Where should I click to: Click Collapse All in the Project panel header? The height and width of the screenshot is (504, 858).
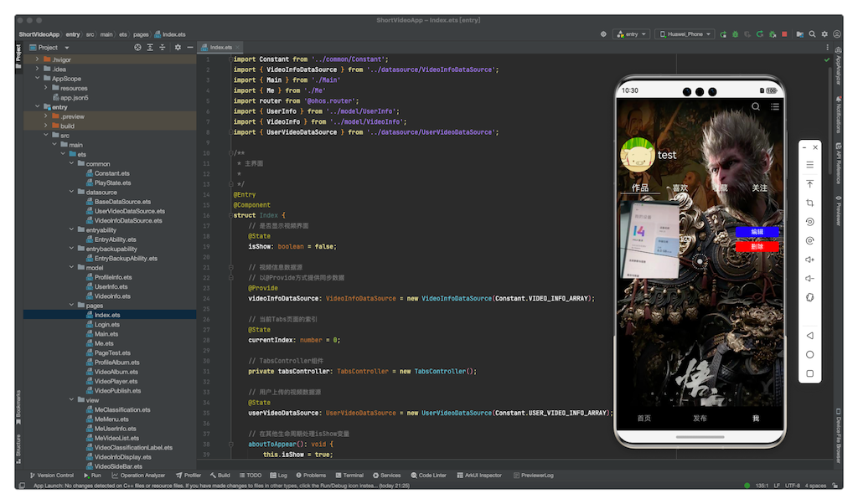[162, 48]
